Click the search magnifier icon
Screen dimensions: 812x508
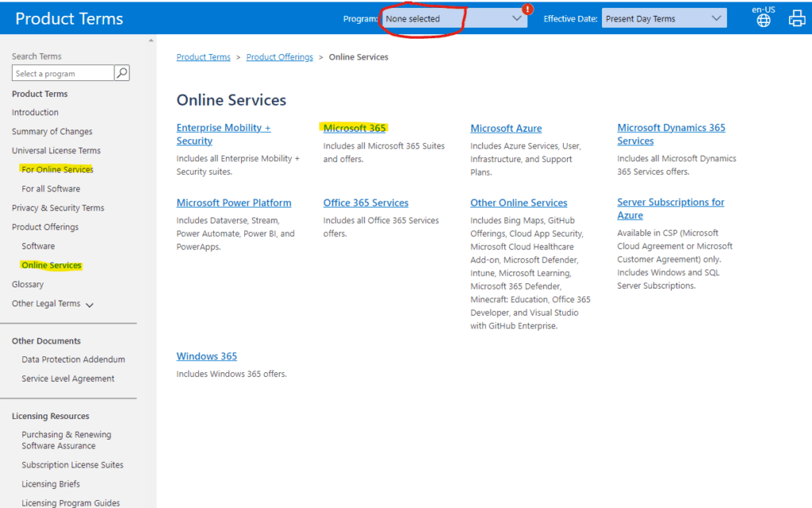pos(121,73)
